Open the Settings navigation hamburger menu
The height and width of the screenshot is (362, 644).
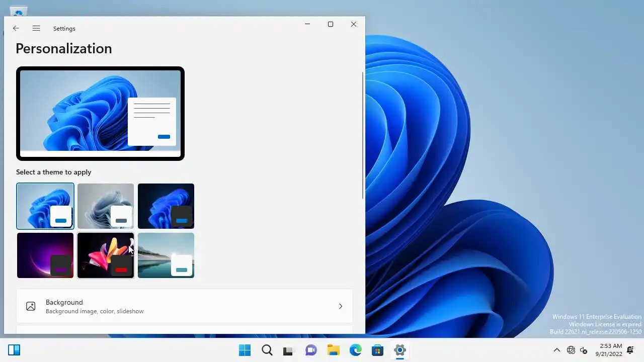[x=36, y=29]
